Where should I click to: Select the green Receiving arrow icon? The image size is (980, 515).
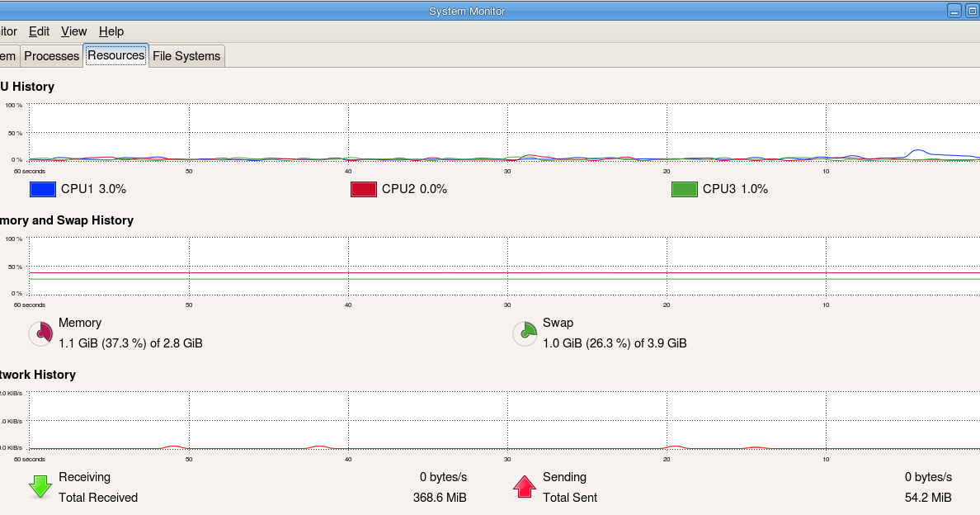(x=40, y=486)
